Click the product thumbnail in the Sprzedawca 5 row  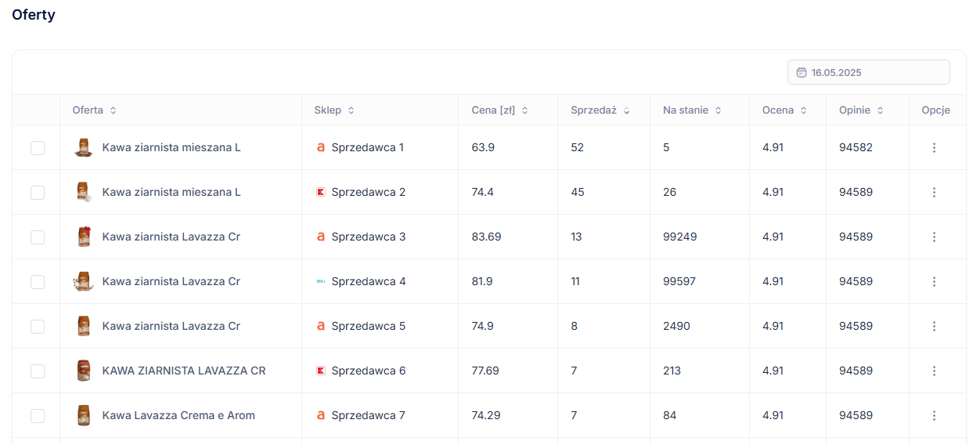pyautogui.click(x=83, y=326)
